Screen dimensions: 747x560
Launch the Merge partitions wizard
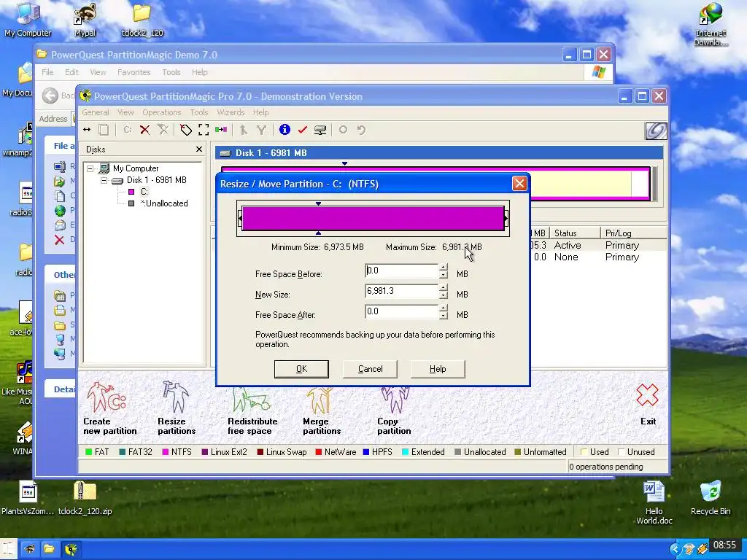tap(322, 411)
